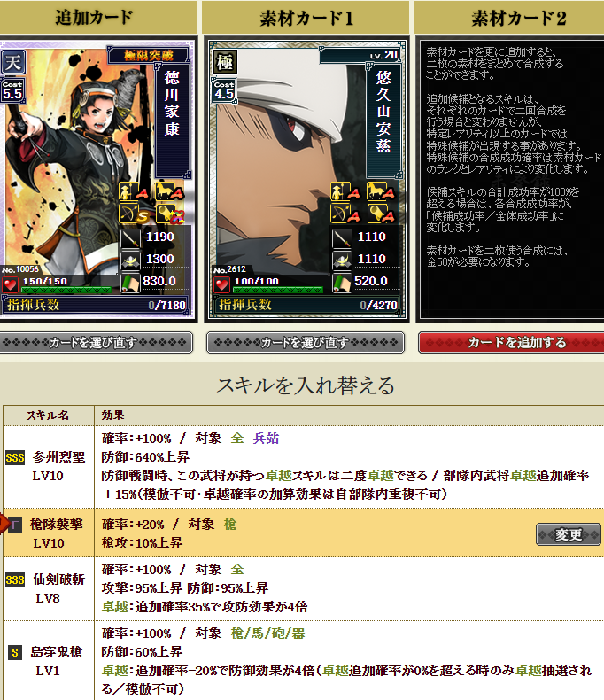Click the bow aptitude S icon on Ieyasu card
604x700 pixels.
point(135,214)
